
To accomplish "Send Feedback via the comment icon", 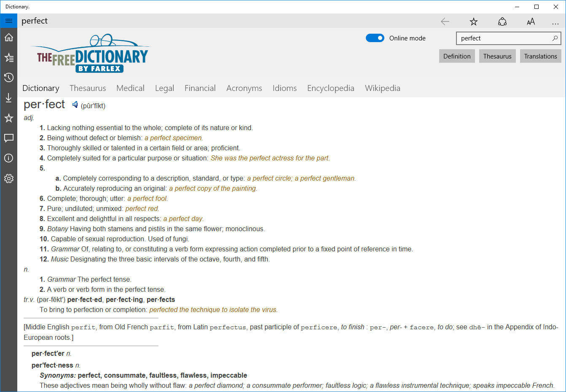I will [9, 138].
